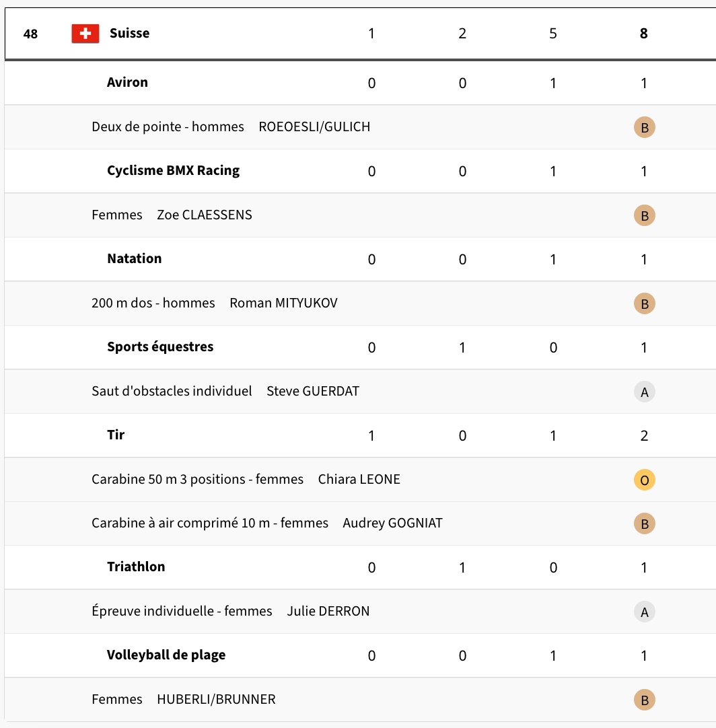Click bronze badge for Roman MITYUKOV
Viewport: 716px width, 728px height.
point(645,303)
